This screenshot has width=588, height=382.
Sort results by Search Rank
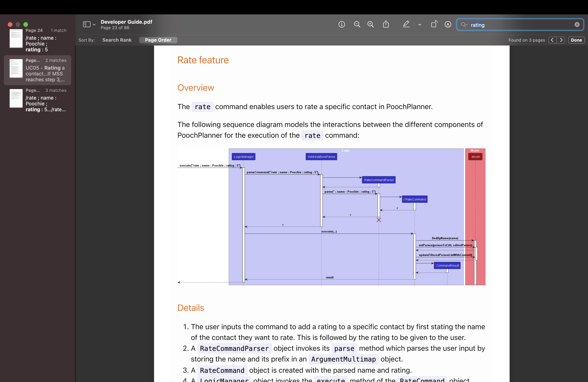pyautogui.click(x=117, y=40)
